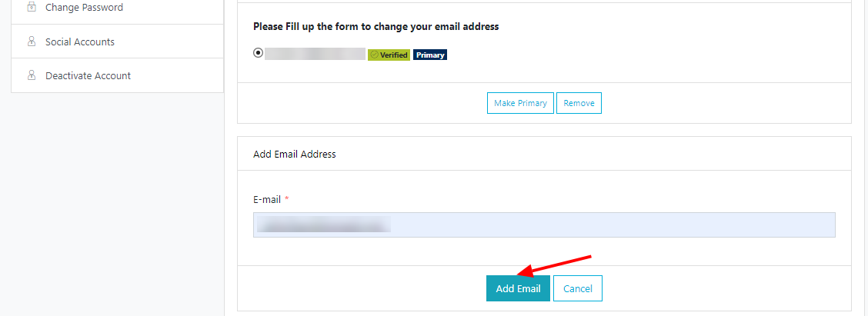This screenshot has height=316, width=868.
Task: Go to the Social Accounts section
Action: 80,42
